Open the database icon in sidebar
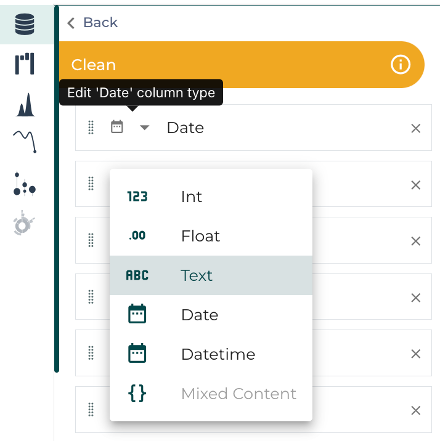The height and width of the screenshot is (442, 440). pos(24,24)
